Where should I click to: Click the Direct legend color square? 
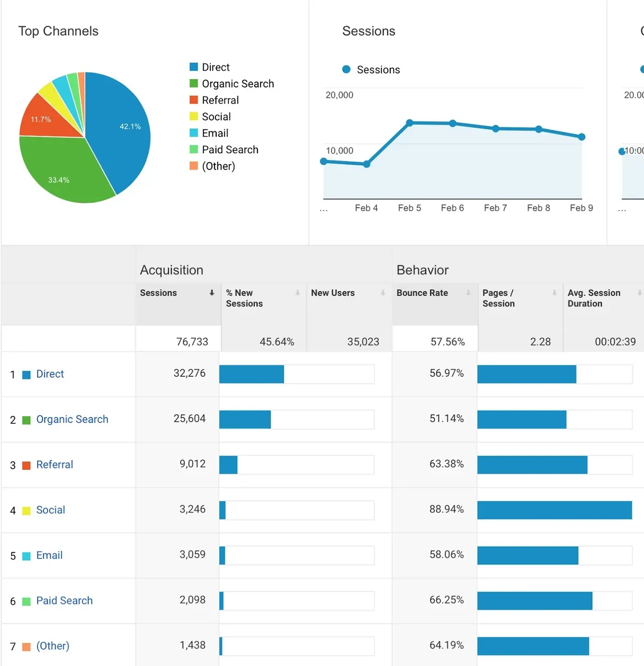tap(194, 67)
